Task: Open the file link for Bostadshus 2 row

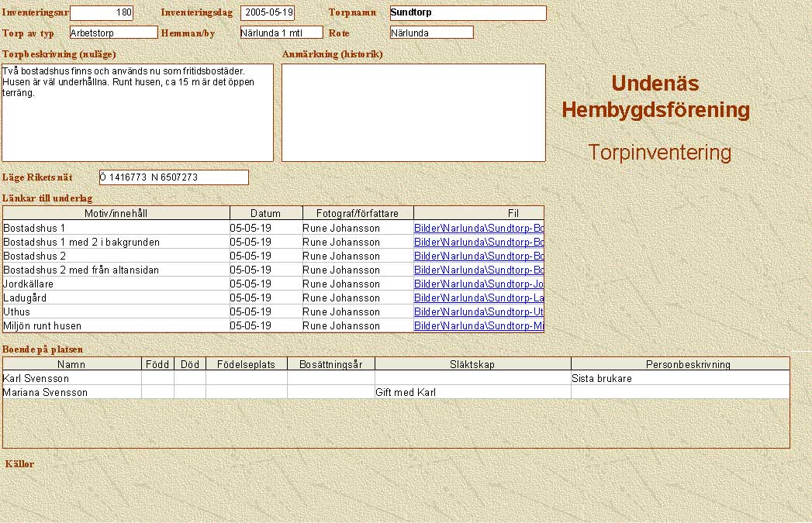Action: 479,256
